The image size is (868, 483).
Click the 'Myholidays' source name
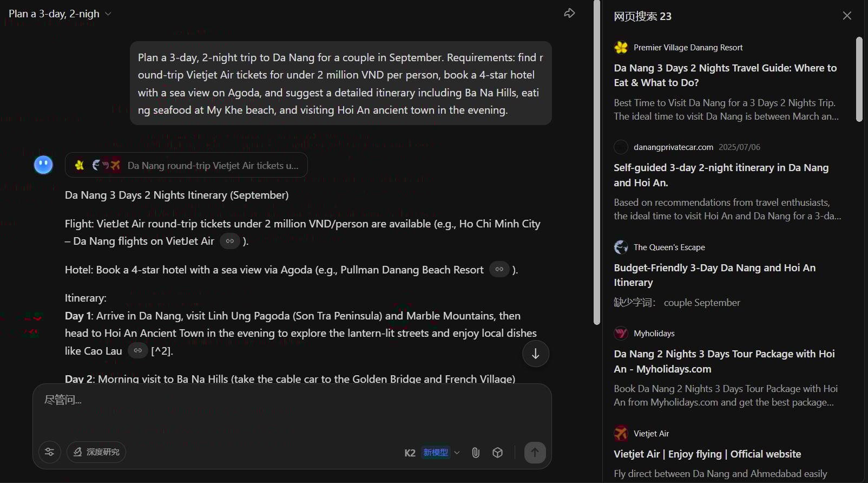coord(654,334)
